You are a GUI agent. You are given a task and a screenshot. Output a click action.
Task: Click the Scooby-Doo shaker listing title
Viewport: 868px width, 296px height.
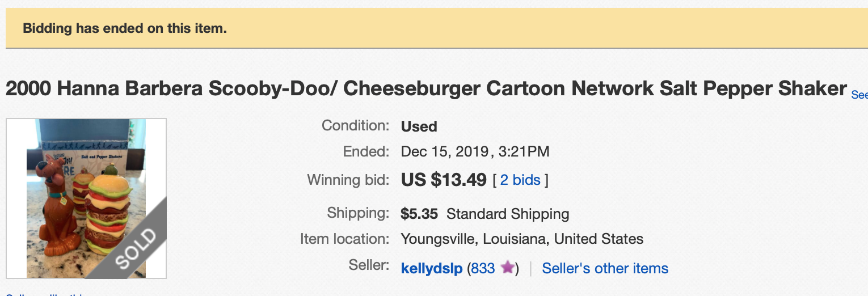click(x=425, y=89)
